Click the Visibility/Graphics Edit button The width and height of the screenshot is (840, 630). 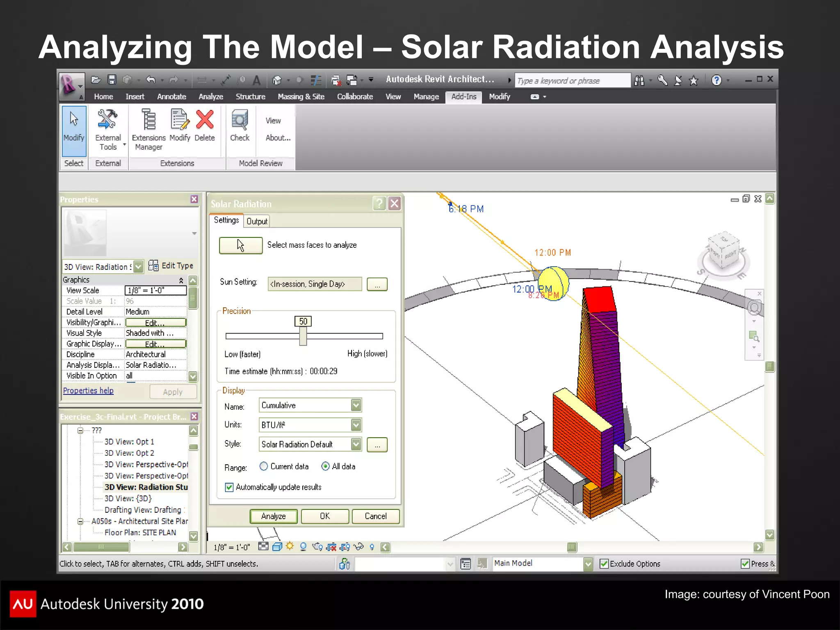(155, 323)
